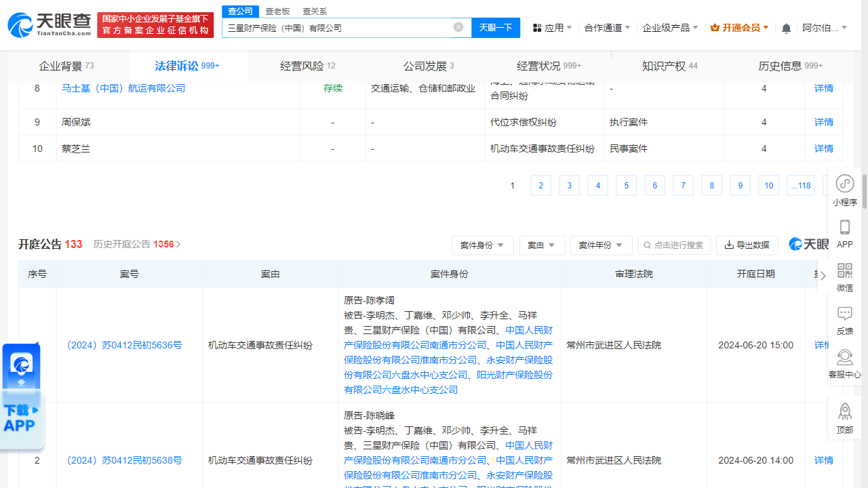Viewport: 868px width, 488px height.
Task: View 详情 for 马士基 row
Action: (x=824, y=88)
